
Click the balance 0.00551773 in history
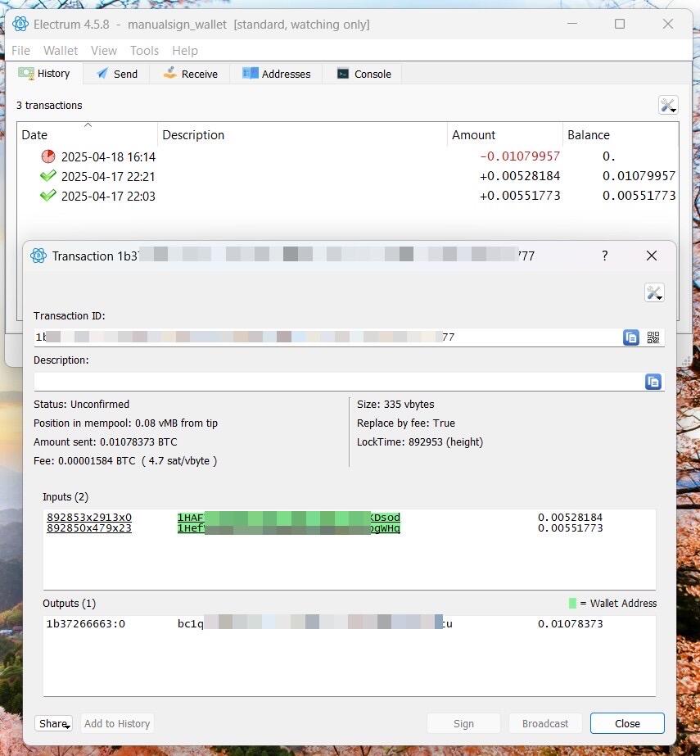point(639,196)
